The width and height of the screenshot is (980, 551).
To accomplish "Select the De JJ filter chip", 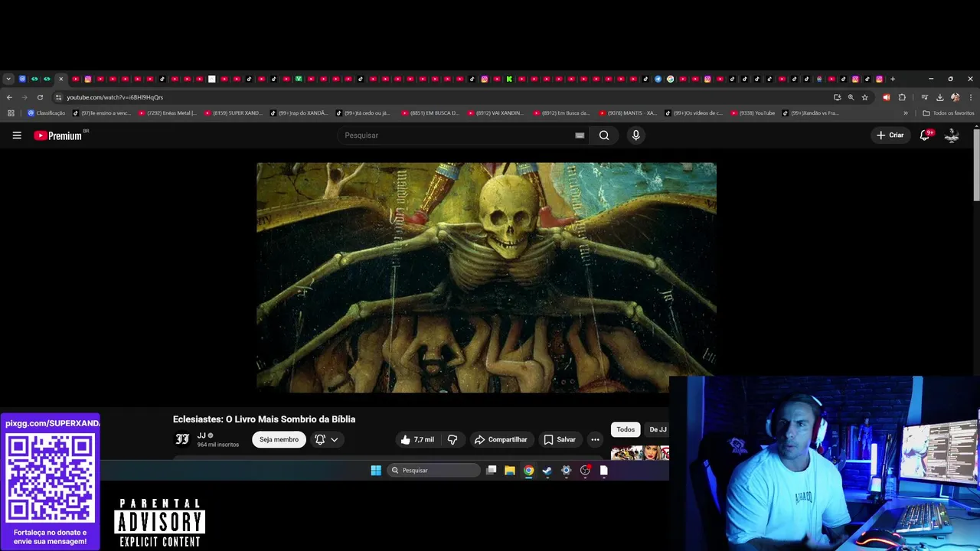I will point(658,430).
